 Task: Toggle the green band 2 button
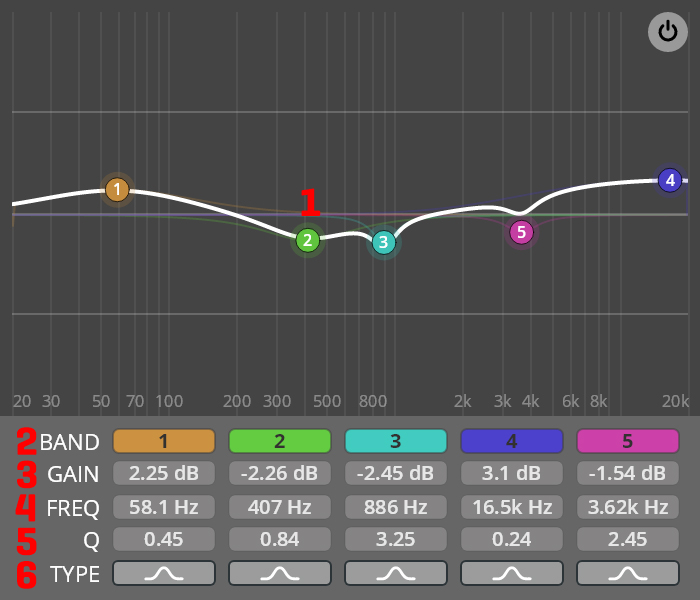[x=280, y=441]
